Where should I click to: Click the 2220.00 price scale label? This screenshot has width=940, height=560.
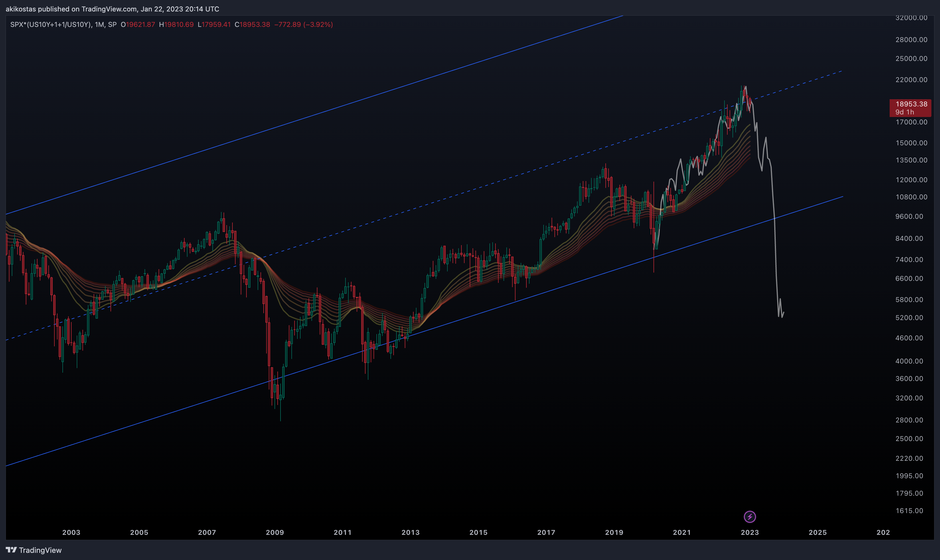[x=909, y=458]
